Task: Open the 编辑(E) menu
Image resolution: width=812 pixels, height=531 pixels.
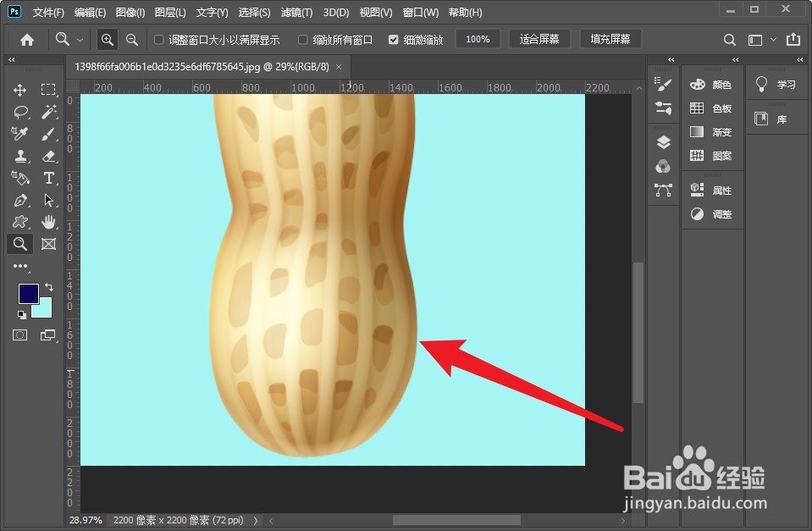Action: pyautogui.click(x=90, y=12)
